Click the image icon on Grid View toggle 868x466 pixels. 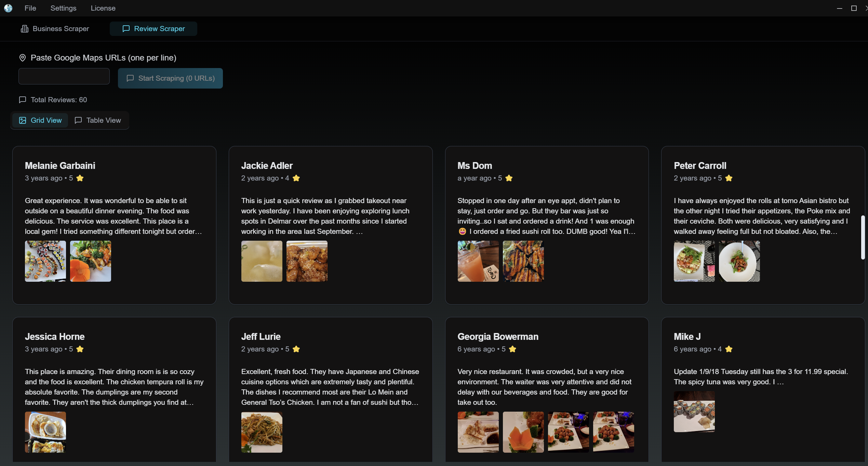click(x=23, y=120)
